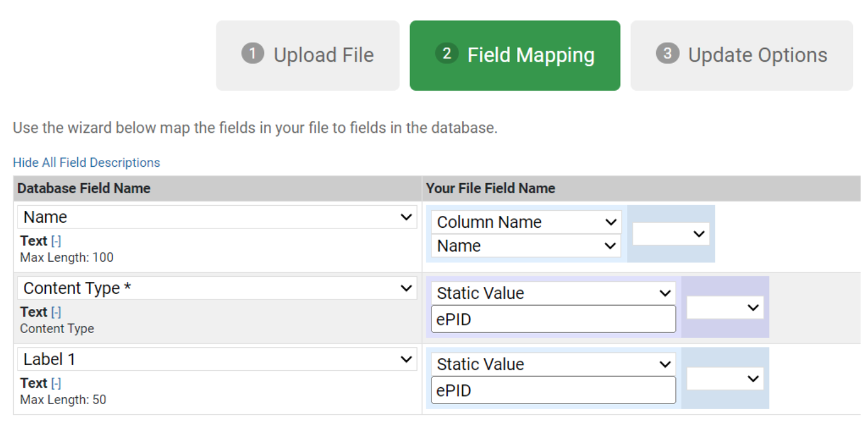Click the step 3 number badge on Update Options
The image size is (868, 428).
click(667, 53)
